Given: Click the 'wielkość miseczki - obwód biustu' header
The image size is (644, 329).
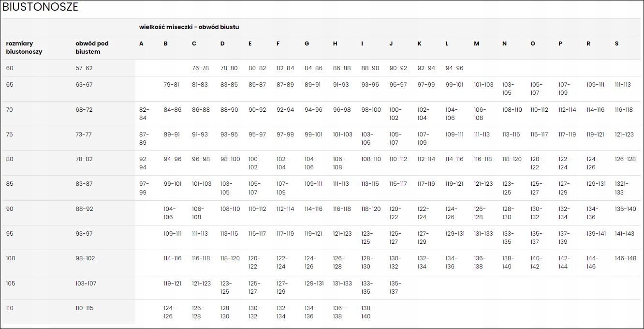Looking at the screenshot, I should [x=189, y=27].
